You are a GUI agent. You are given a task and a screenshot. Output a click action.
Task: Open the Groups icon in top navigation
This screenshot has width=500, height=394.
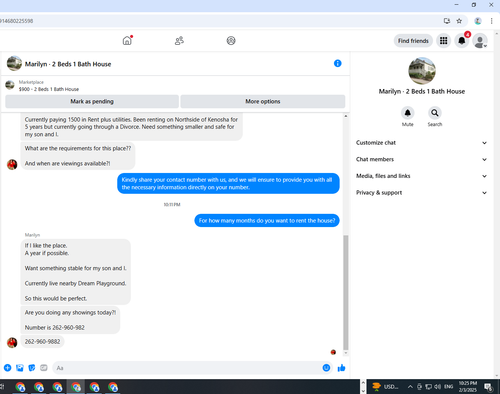pos(231,41)
